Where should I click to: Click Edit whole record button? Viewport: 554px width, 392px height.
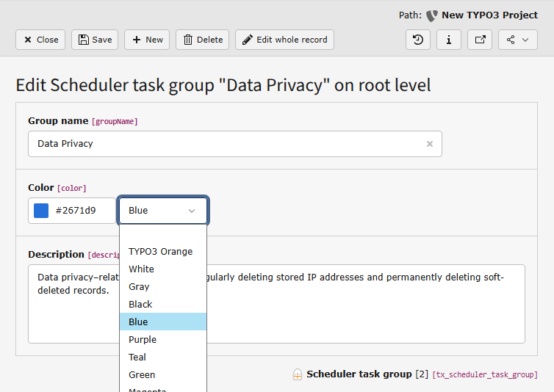[x=284, y=40]
